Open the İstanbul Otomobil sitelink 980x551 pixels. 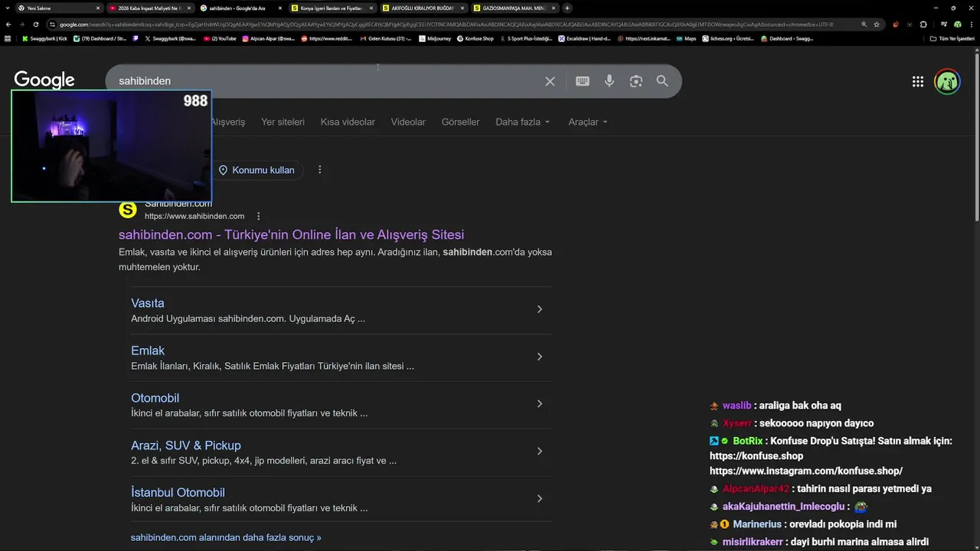pos(178,493)
